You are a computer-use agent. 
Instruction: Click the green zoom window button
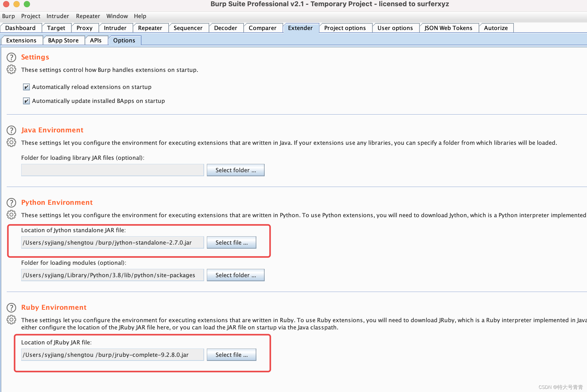27,4
